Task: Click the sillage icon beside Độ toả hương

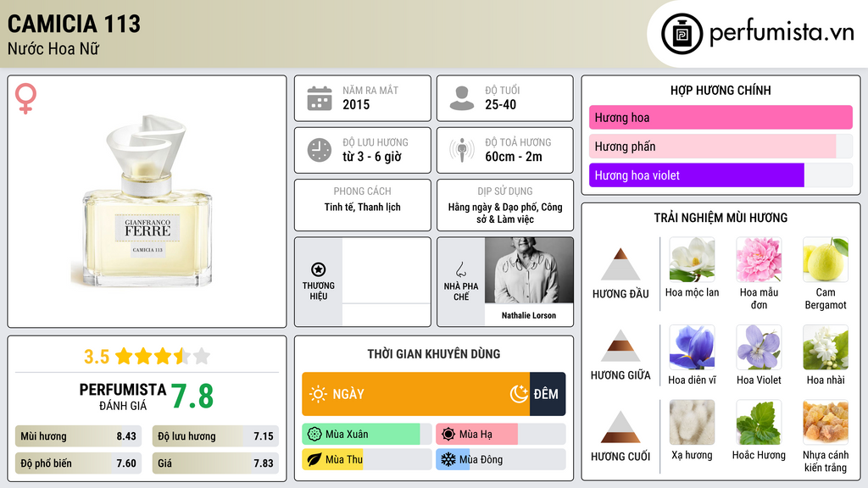Action: pos(462,150)
